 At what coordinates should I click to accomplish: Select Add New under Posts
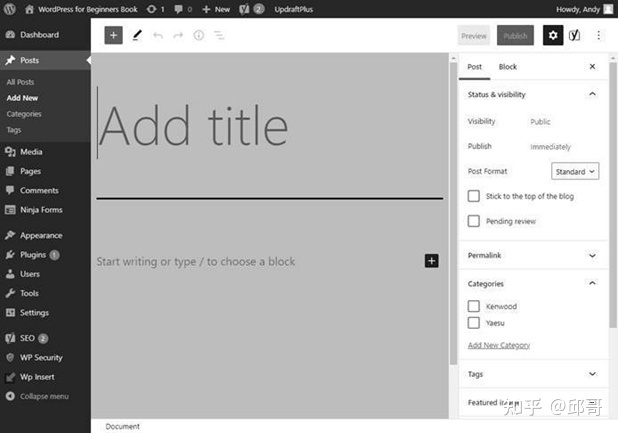(22, 98)
